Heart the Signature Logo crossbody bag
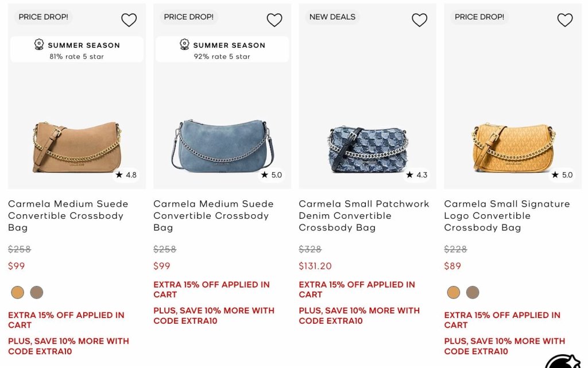The image size is (588, 368). point(565,20)
